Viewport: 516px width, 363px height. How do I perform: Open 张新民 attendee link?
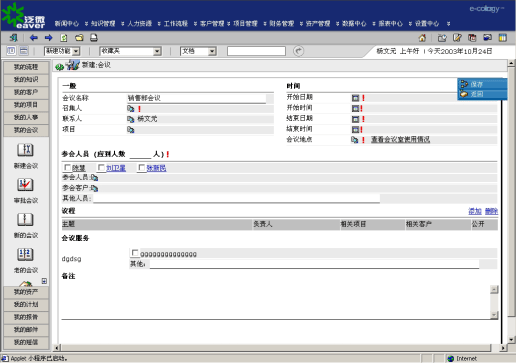(x=156, y=168)
